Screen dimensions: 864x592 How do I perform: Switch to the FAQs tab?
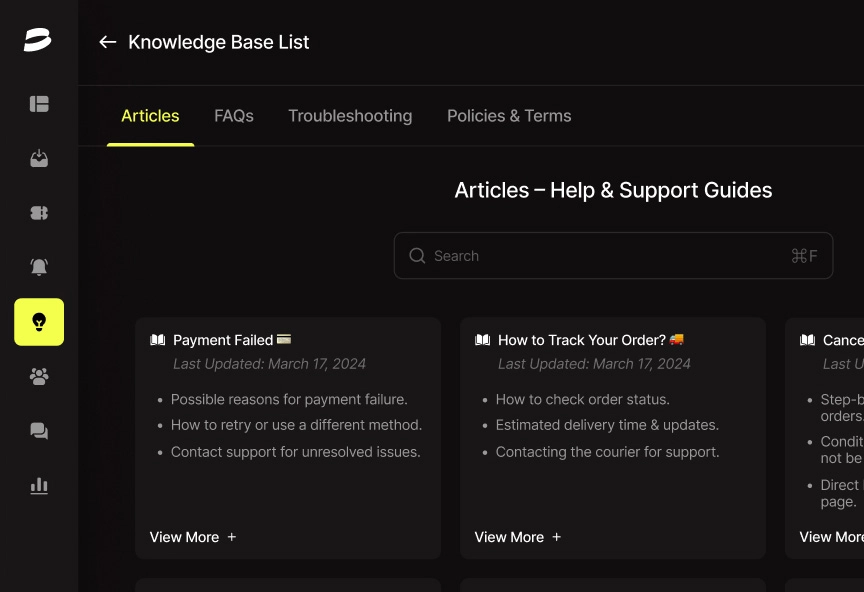pos(234,116)
